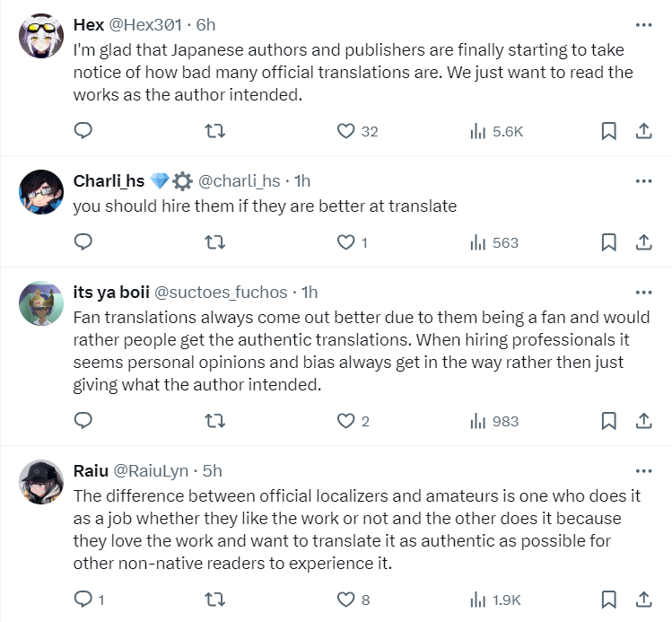The width and height of the screenshot is (672, 622).
Task: Share Hex's tweet
Action: [x=643, y=131]
